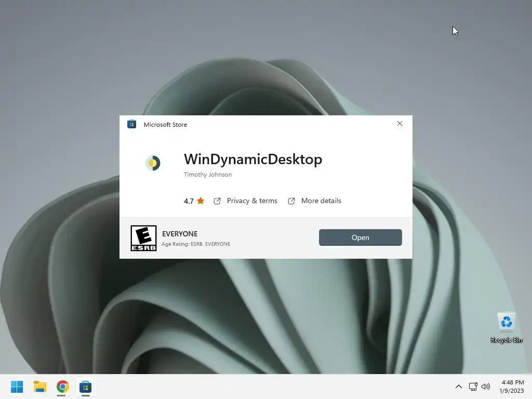
Task: Show hidden system tray icons
Action: (458, 387)
